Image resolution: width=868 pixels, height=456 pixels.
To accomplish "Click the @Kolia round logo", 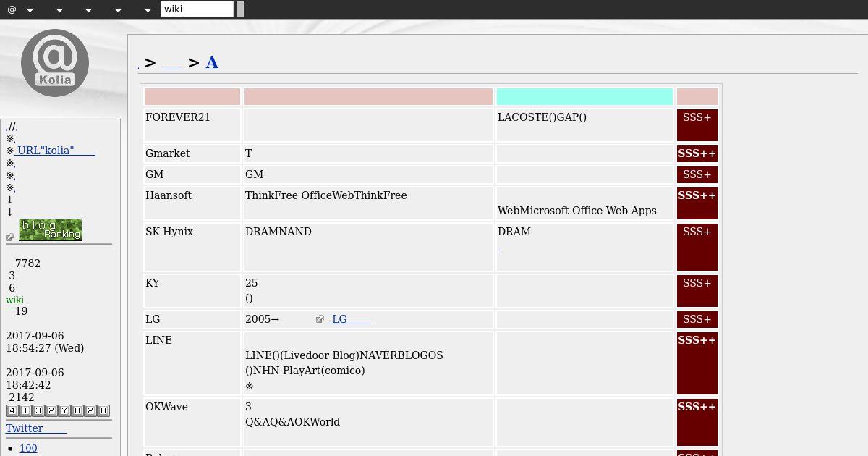I will click(55, 63).
